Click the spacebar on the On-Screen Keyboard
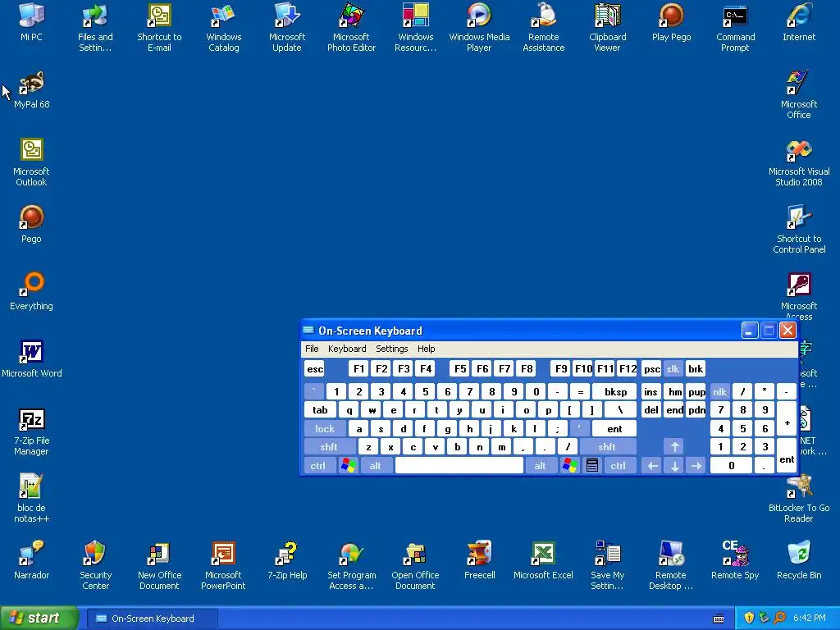 click(459, 466)
